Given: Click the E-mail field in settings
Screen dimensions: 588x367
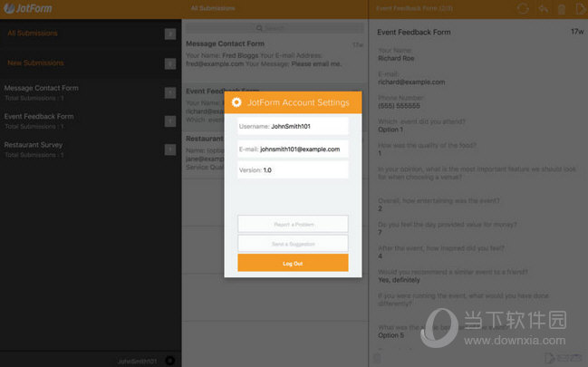Looking at the screenshot, I should (293, 149).
